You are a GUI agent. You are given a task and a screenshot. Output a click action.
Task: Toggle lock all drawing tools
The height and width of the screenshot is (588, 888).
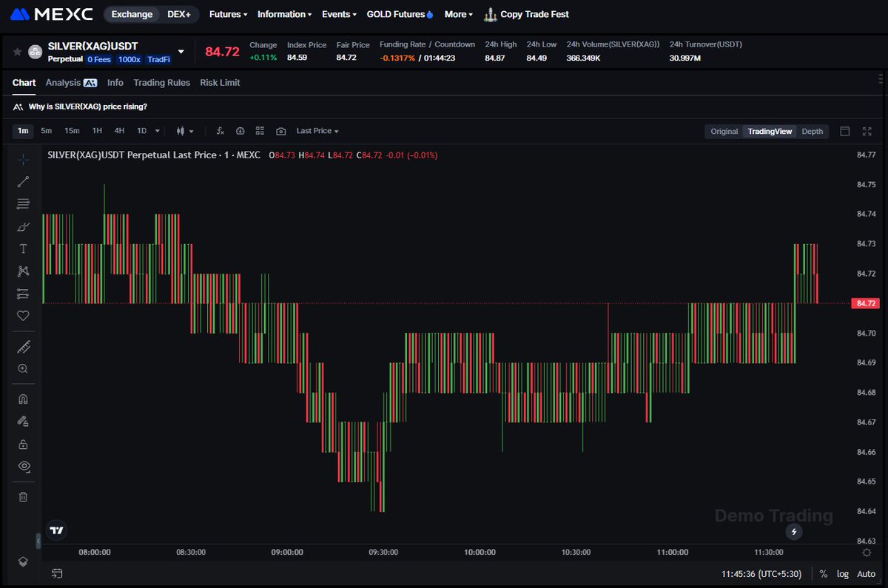pyautogui.click(x=23, y=445)
